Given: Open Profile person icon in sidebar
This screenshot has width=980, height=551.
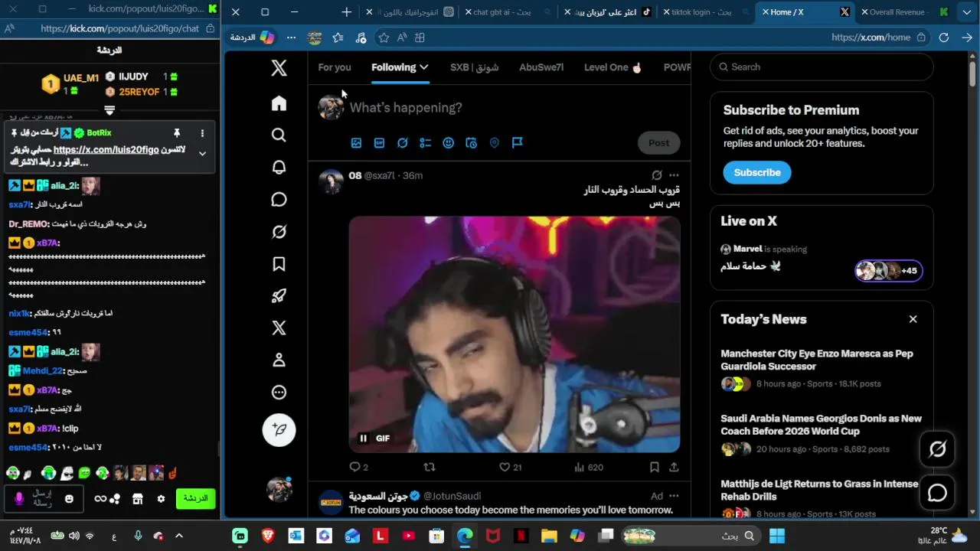Looking at the screenshot, I should (x=279, y=360).
